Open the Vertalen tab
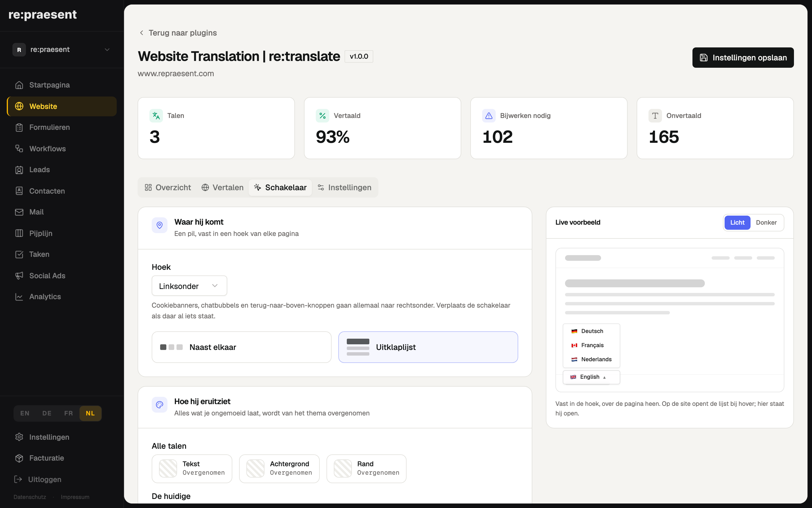This screenshot has width=812, height=508. tap(222, 187)
